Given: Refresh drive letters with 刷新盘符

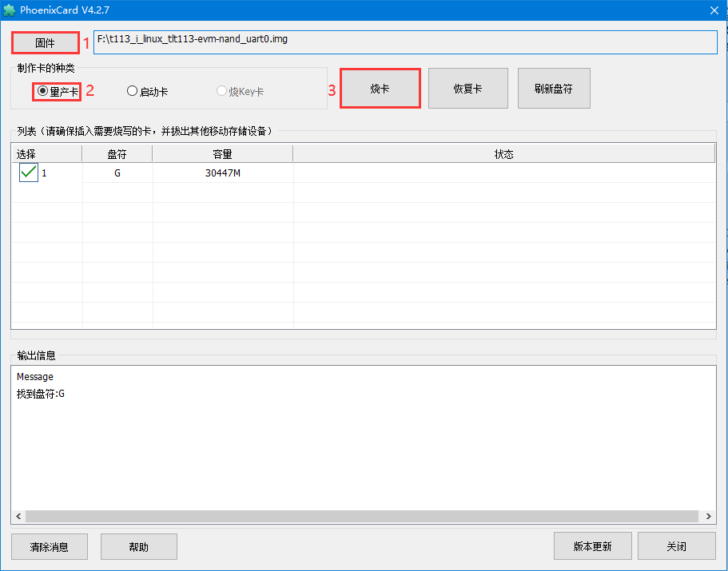Looking at the screenshot, I should point(554,89).
